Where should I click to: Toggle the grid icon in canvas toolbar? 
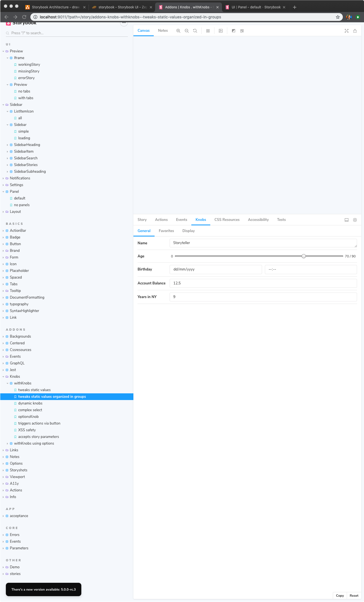tap(208, 31)
